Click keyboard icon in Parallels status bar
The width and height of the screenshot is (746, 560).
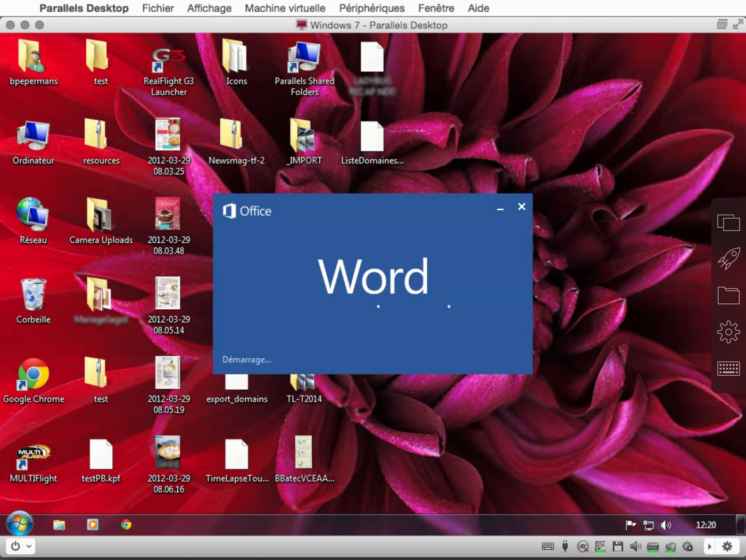(548, 547)
